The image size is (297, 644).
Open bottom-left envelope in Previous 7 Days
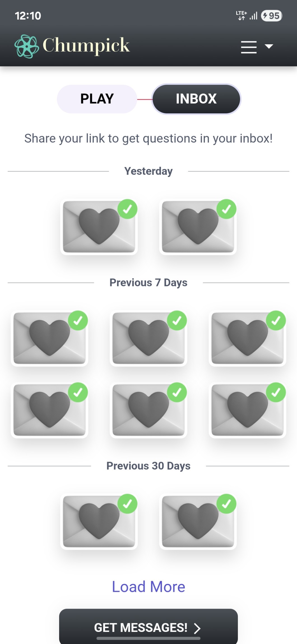(50, 410)
